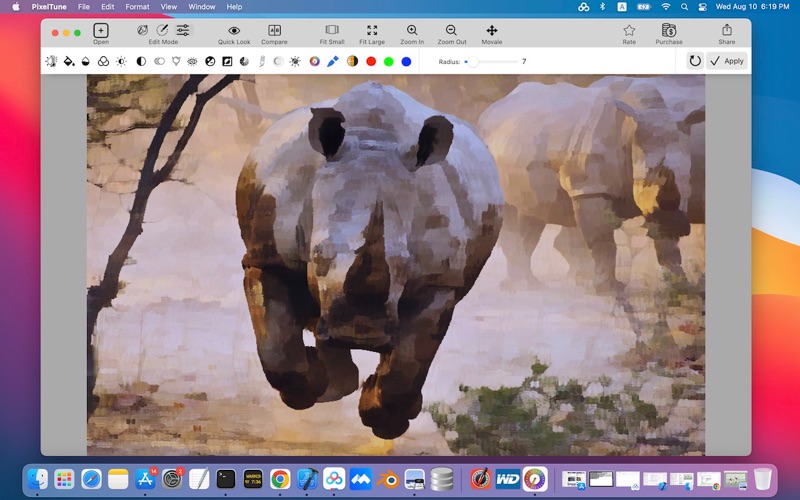Click the Zoom Out magnifier
800x500 pixels.
[x=452, y=31]
